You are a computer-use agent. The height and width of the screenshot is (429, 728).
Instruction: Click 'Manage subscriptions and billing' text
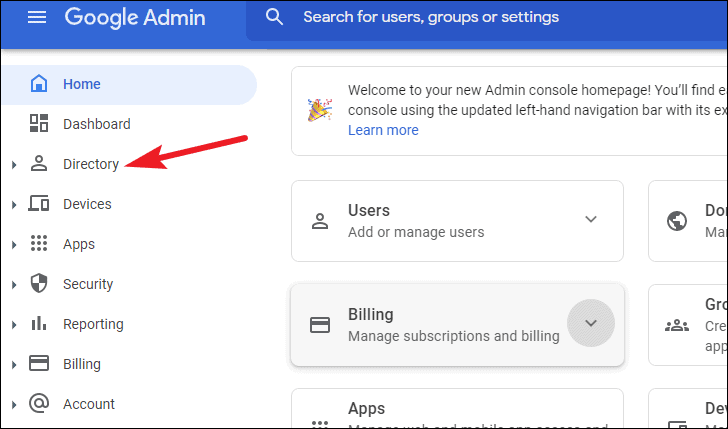(x=454, y=336)
